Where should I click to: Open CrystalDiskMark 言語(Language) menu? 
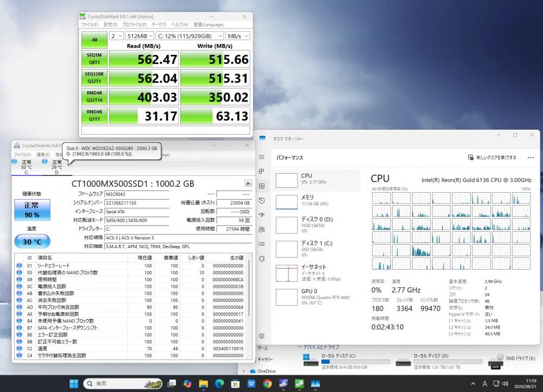(209, 24)
